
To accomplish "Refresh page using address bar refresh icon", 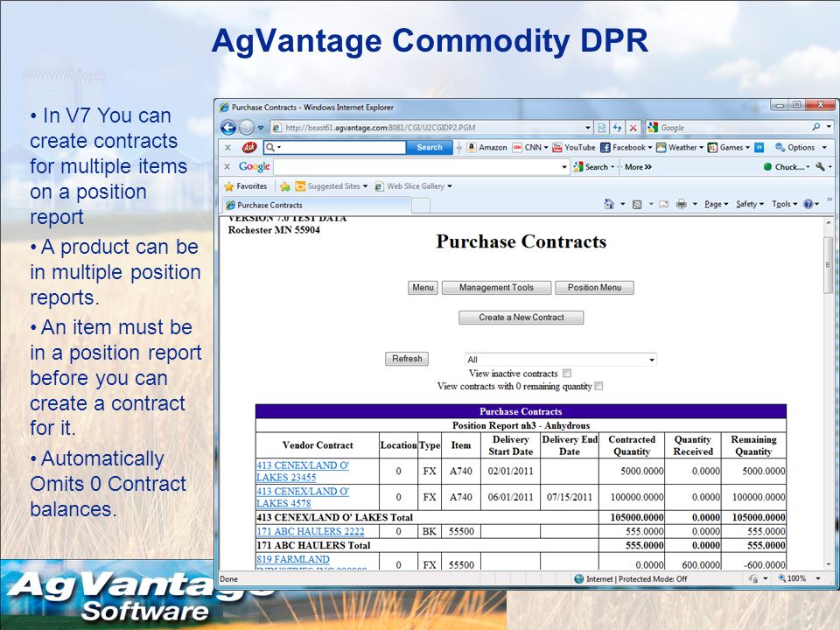I will [x=617, y=128].
